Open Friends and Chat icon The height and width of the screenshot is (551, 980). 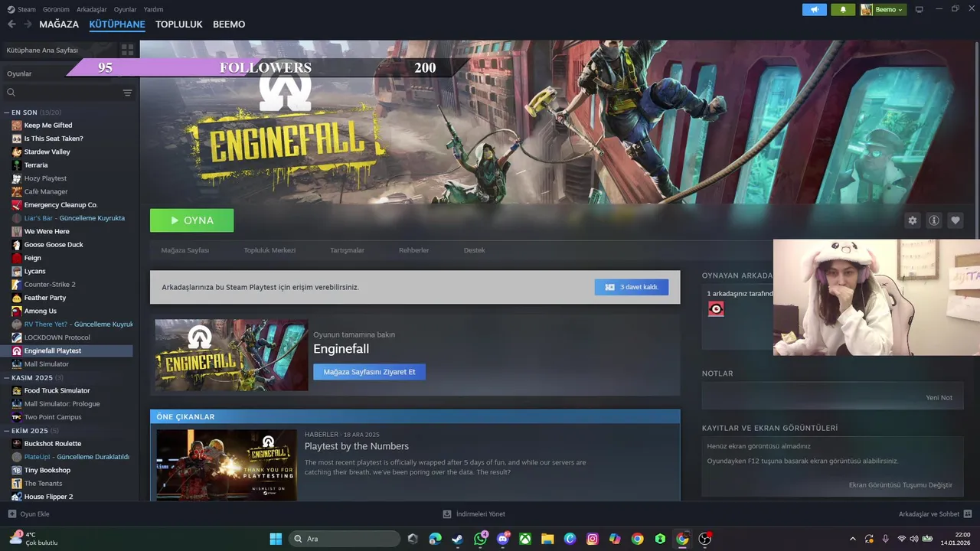(x=968, y=514)
